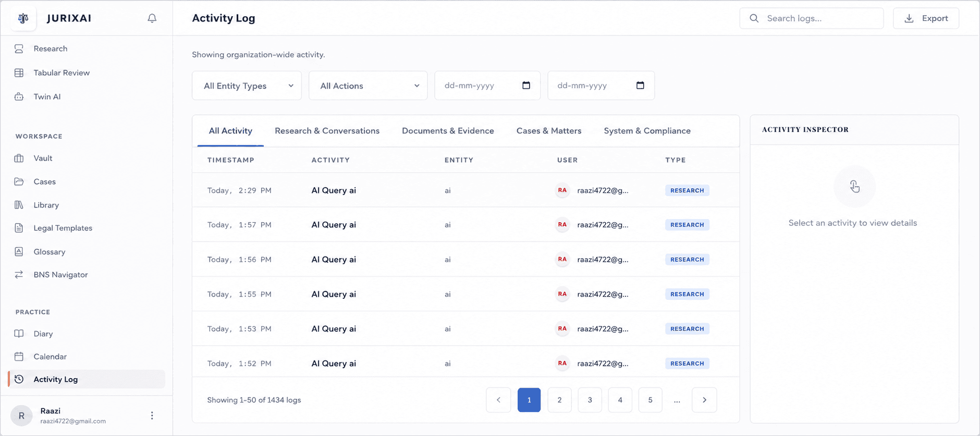Click the Export button
The height and width of the screenshot is (436, 980).
tap(926, 18)
